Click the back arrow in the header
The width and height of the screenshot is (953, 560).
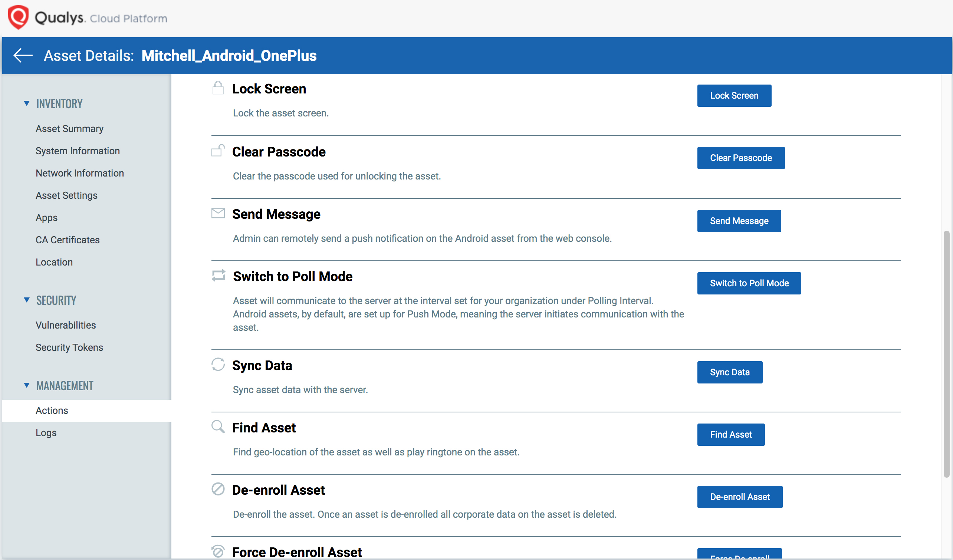pyautogui.click(x=23, y=55)
